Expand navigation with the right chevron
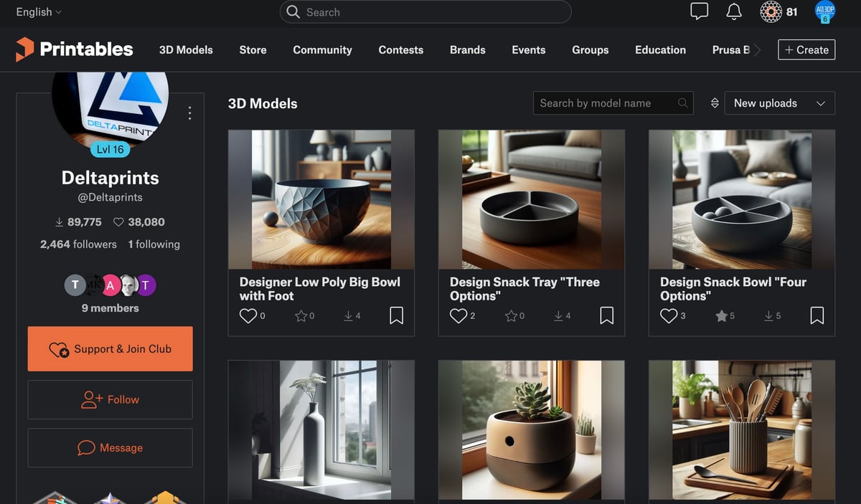 (x=758, y=50)
